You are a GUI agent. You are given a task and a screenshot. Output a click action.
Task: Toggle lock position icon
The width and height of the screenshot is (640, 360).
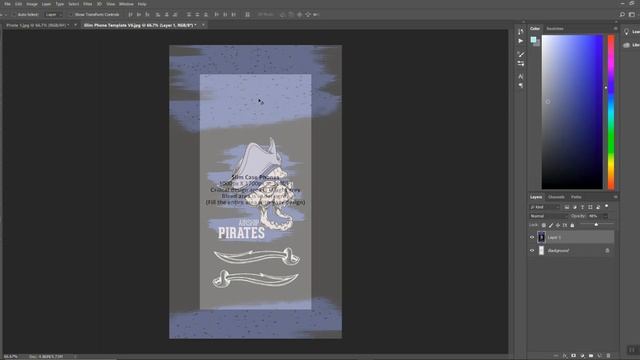tap(558, 225)
